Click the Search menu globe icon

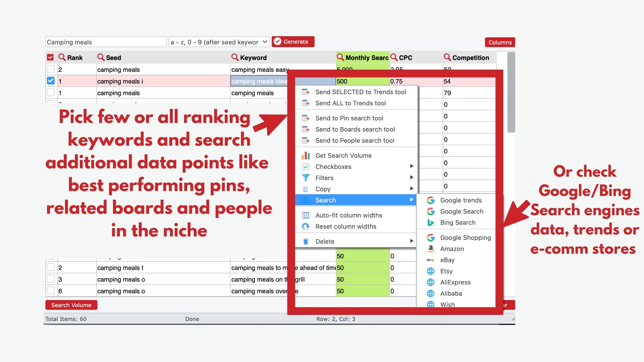(306, 200)
